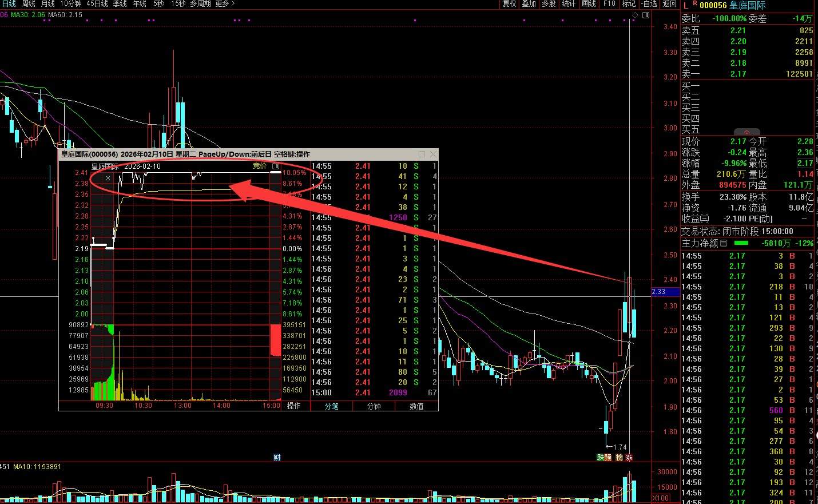Activate the 画线 drawing tools button
The height and width of the screenshot is (504, 818).
point(589,3)
